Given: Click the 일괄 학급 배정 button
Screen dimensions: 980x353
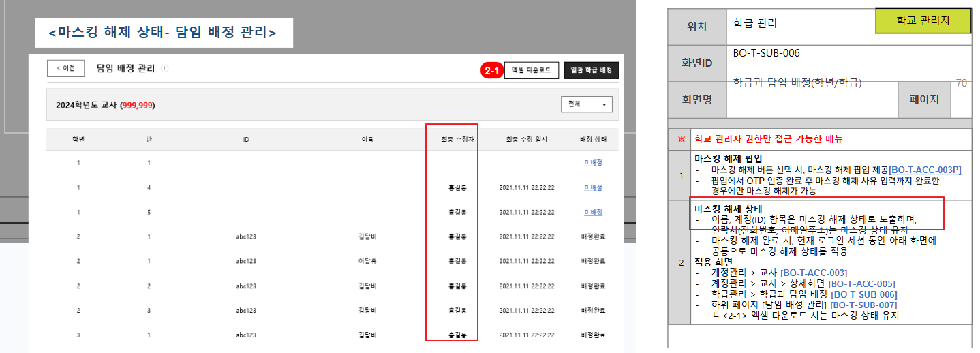Looking at the screenshot, I should (x=592, y=70).
